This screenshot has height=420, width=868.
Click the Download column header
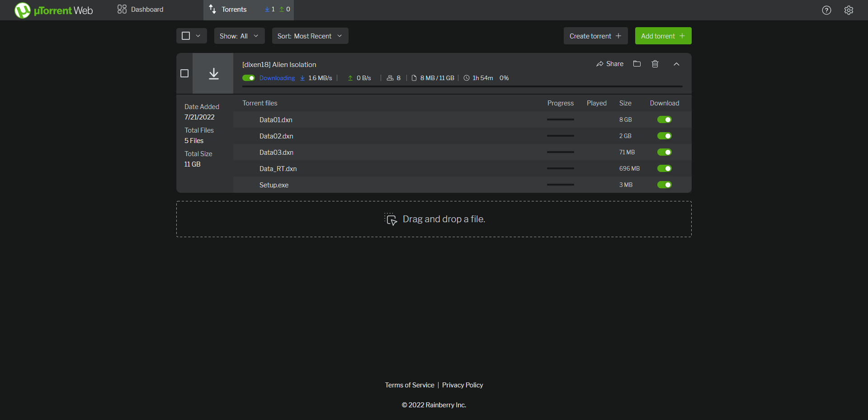665,103
